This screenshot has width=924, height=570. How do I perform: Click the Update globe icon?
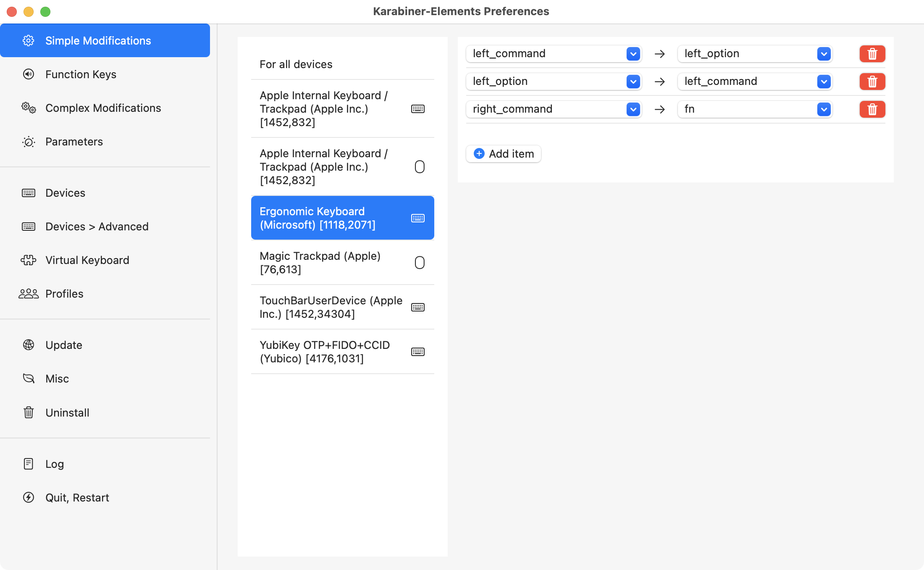(29, 345)
